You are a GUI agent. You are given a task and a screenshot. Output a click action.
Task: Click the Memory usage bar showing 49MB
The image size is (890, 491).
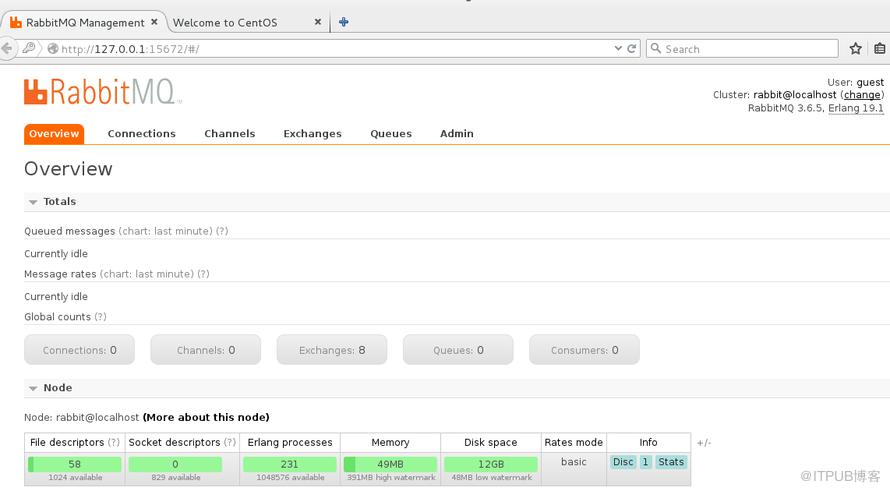click(x=391, y=464)
